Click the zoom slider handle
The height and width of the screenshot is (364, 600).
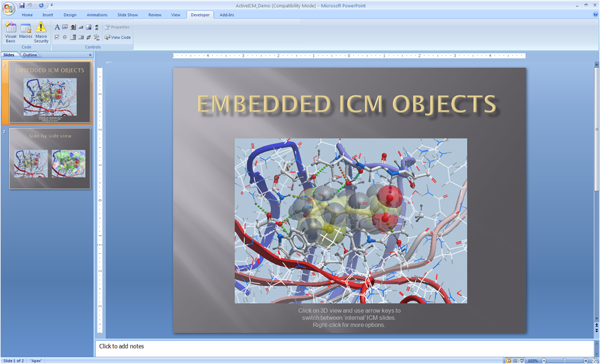[x=564, y=361]
